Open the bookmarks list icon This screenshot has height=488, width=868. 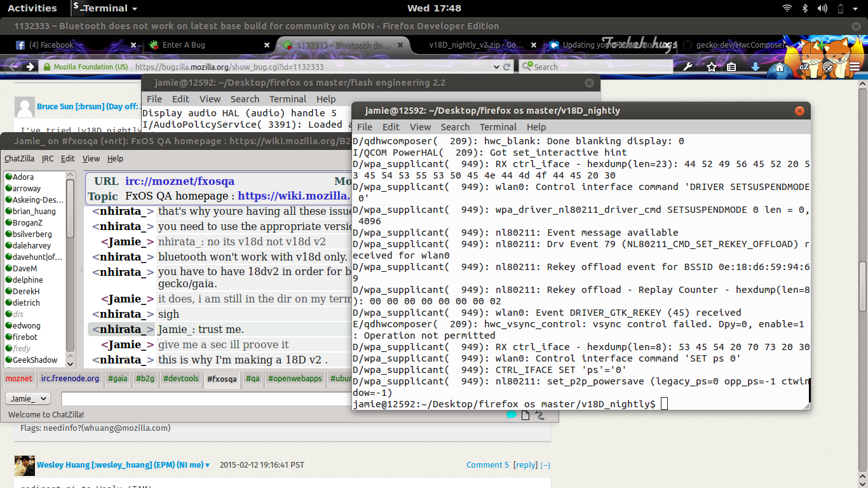(x=731, y=67)
